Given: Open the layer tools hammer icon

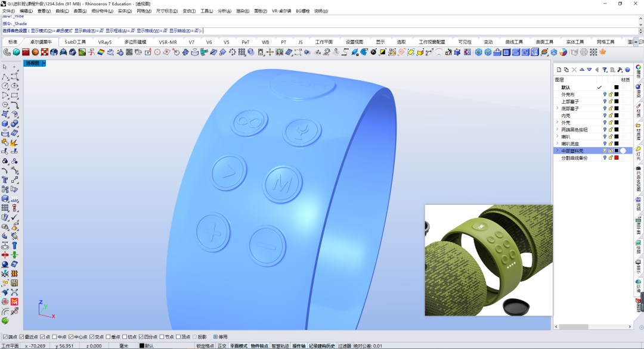Looking at the screenshot, I should point(620,70).
